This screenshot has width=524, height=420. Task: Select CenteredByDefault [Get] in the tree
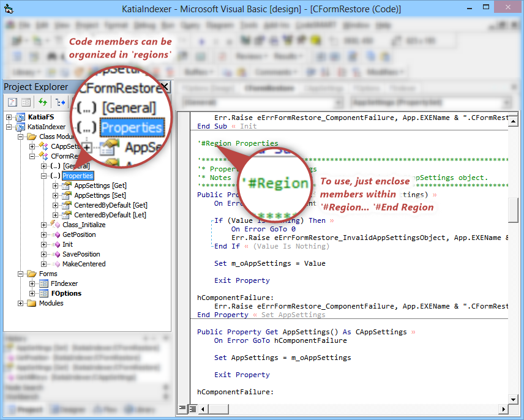(111, 205)
